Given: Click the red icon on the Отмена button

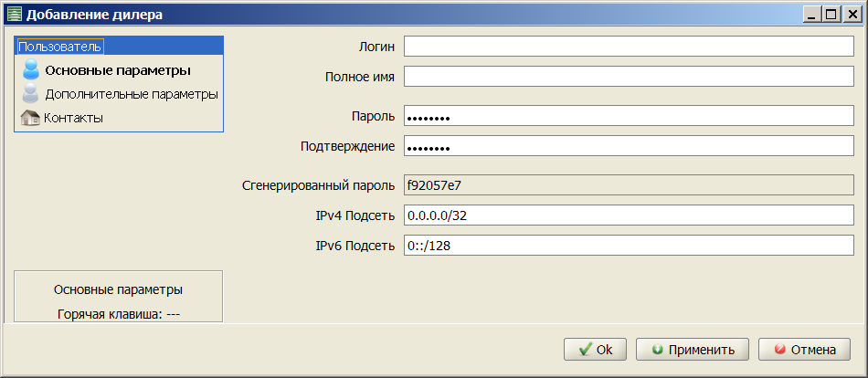Looking at the screenshot, I should coord(780,350).
